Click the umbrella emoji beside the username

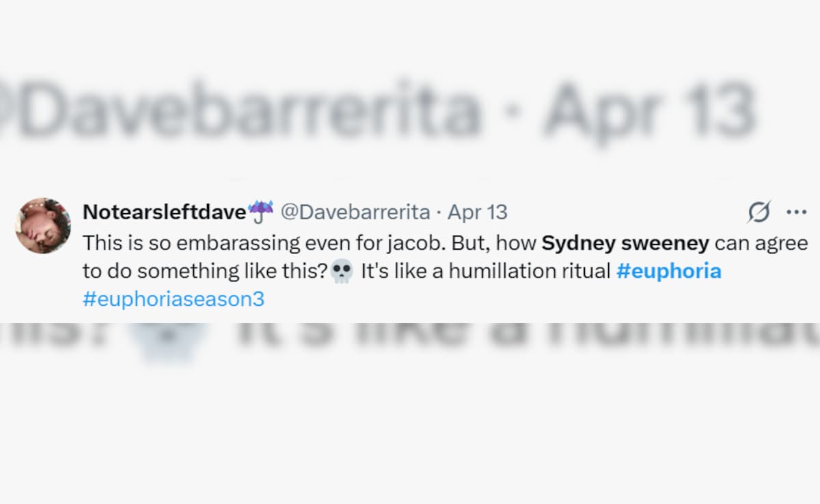261,212
